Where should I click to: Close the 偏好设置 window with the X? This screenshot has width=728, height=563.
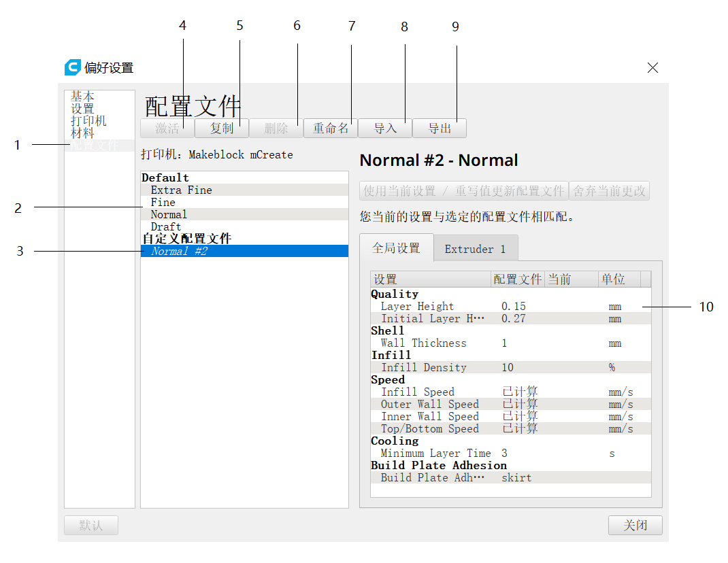tap(652, 68)
